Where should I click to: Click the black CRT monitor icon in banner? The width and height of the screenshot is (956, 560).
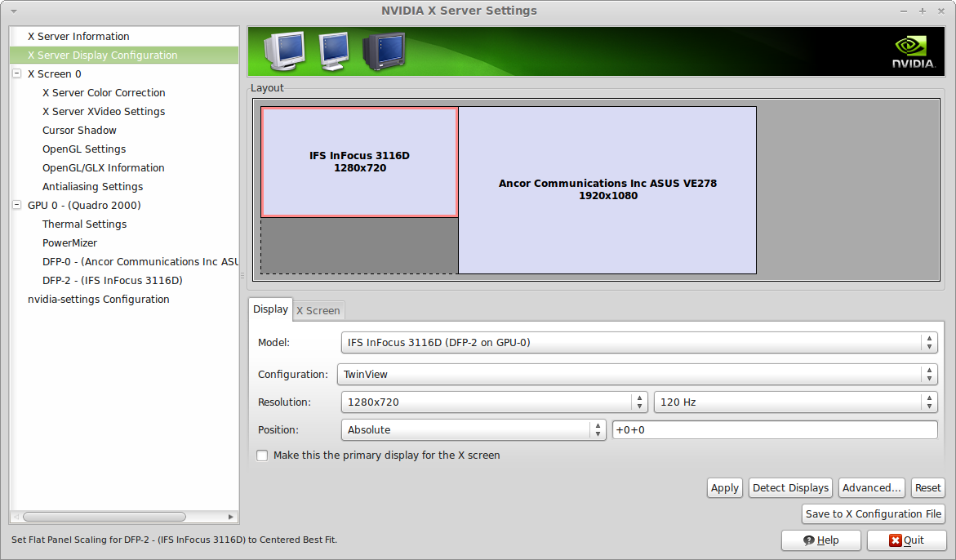pos(384,51)
